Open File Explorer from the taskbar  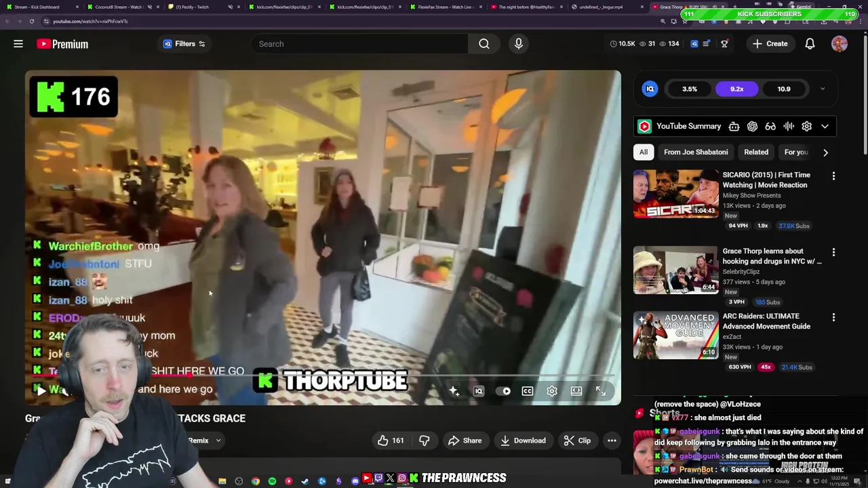(222, 481)
